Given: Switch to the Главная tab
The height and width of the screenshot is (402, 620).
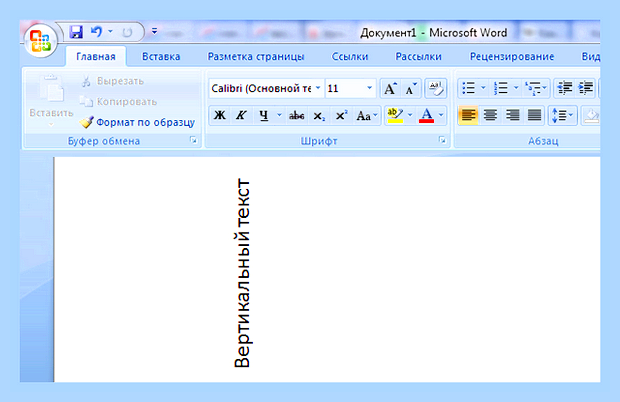Looking at the screenshot, I should pyautogui.click(x=96, y=57).
